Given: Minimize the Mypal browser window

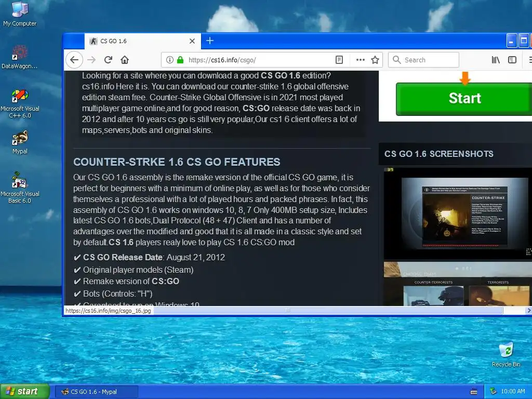Looking at the screenshot, I should point(512,41).
